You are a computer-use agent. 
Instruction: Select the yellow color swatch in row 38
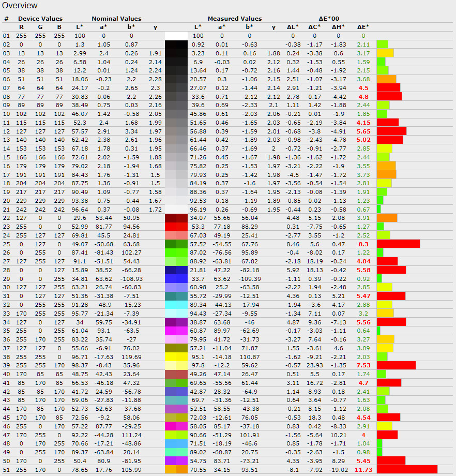(x=176, y=357)
